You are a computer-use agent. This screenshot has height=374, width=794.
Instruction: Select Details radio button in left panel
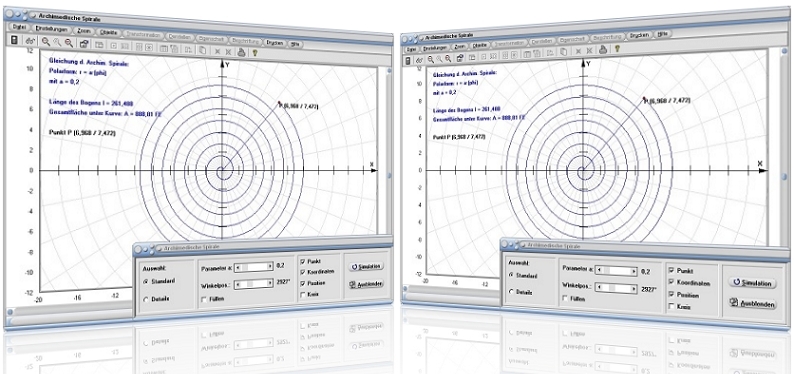[146, 299]
